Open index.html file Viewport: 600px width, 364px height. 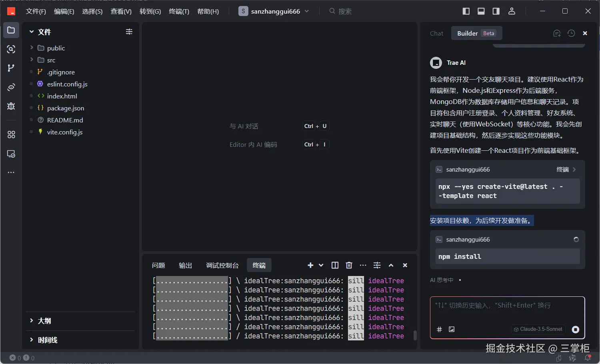tap(62, 96)
